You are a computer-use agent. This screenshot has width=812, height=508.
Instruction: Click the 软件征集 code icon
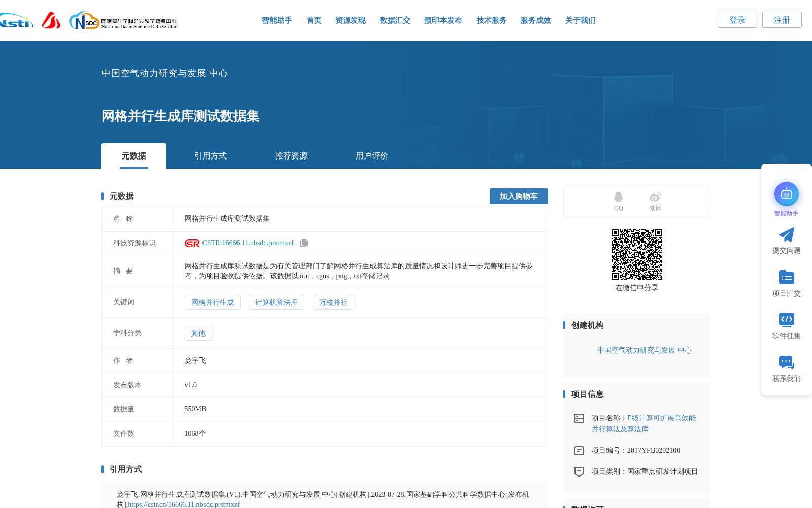coord(786,320)
